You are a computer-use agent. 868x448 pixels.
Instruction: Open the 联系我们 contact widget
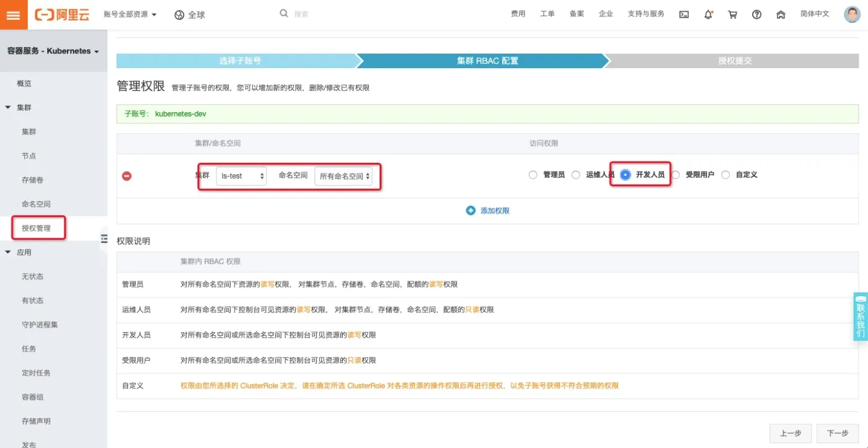861,316
